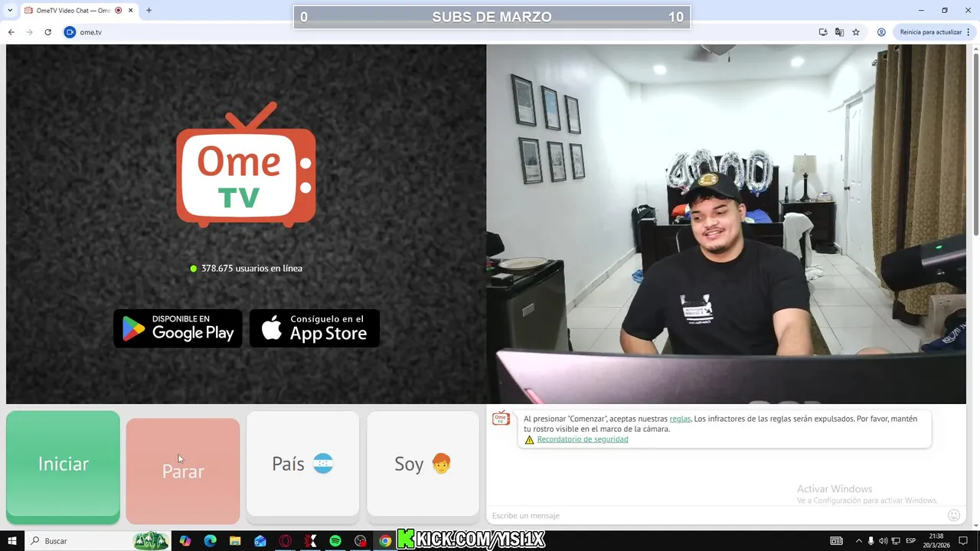Image resolution: width=980 pixels, height=551 pixels.
Task: Open File Explorer from the taskbar
Action: (x=235, y=541)
